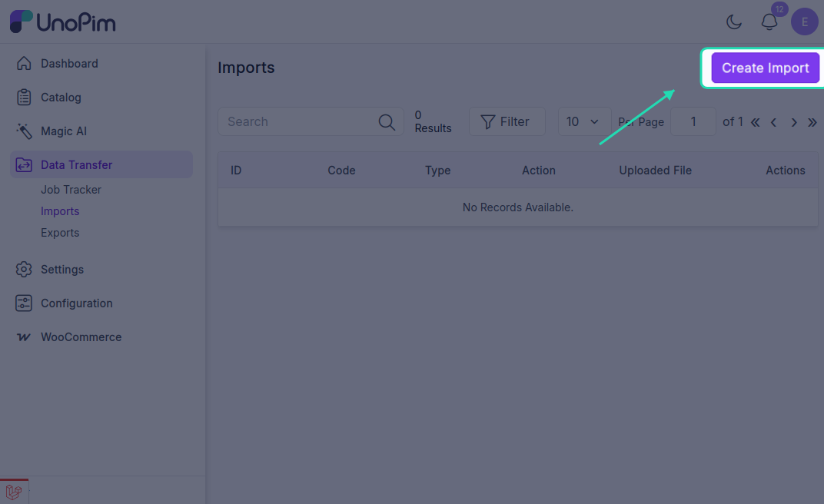
Task: Click the search magnifier icon
Action: point(387,122)
